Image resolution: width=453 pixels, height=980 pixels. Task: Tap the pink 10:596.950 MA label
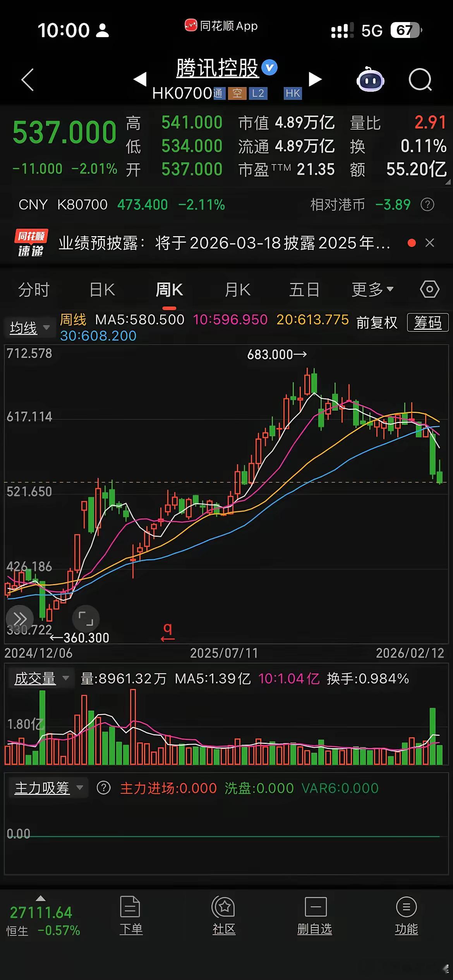click(x=230, y=320)
